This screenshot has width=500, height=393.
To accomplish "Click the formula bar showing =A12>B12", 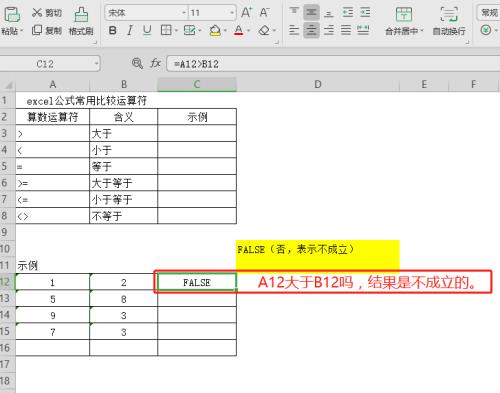I will tap(333, 63).
